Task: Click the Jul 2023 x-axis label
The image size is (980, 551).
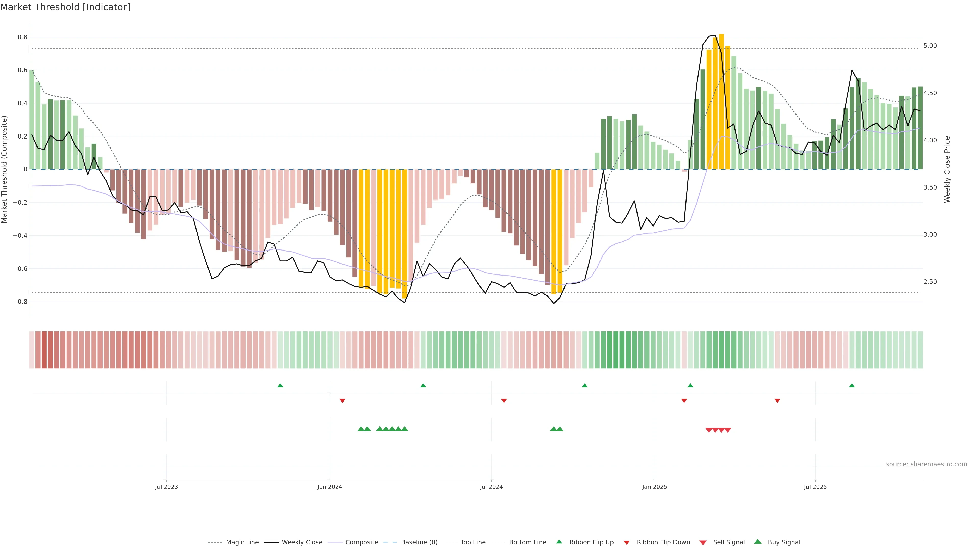Action: [166, 487]
